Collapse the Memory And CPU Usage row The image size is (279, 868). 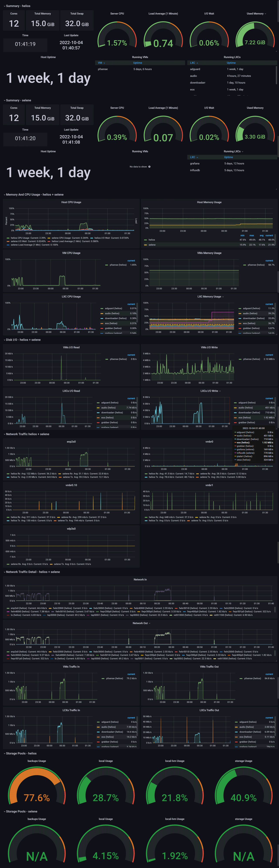coord(33,194)
